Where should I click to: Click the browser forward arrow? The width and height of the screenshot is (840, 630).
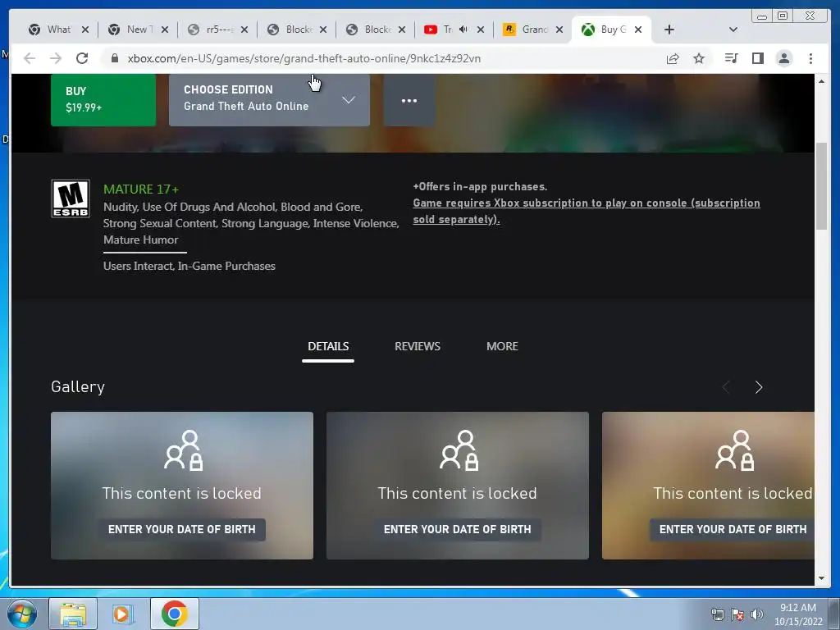point(56,58)
